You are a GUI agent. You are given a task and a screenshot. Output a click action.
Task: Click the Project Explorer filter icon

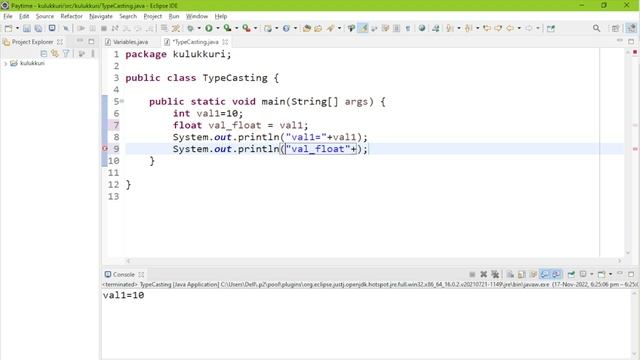click(x=66, y=53)
